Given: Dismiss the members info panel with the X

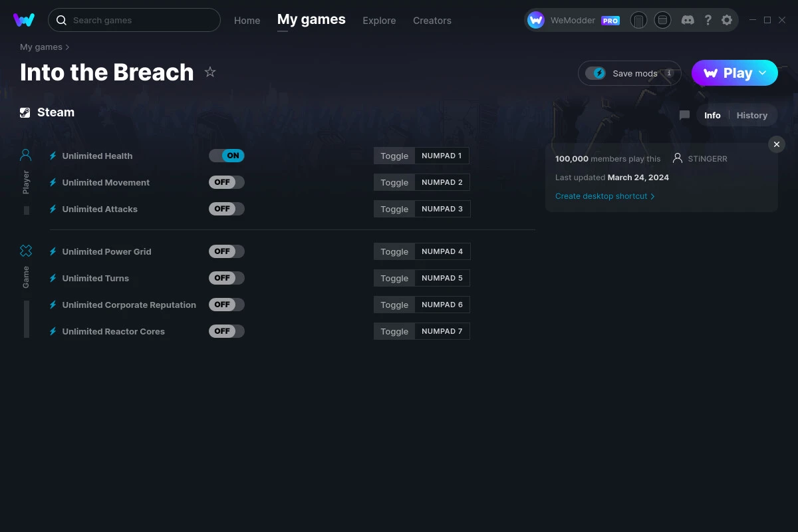Looking at the screenshot, I should 776,144.
